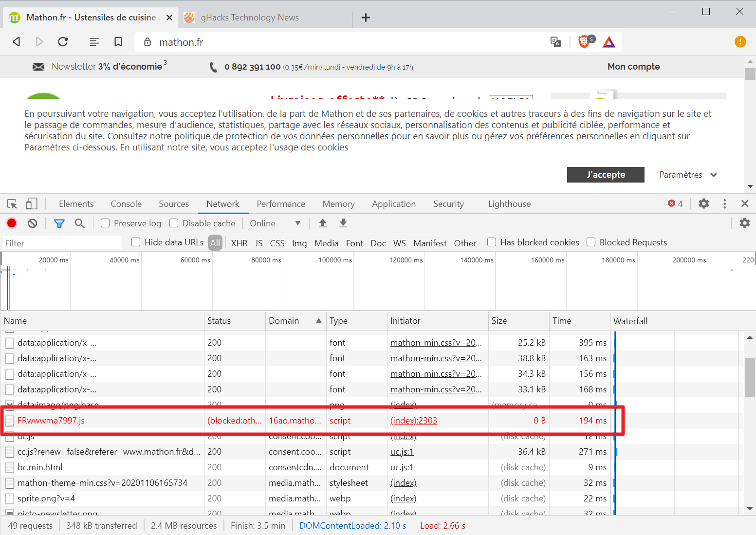The height and width of the screenshot is (535, 756).
Task: Open reader mode lines icon
Action: click(x=94, y=42)
